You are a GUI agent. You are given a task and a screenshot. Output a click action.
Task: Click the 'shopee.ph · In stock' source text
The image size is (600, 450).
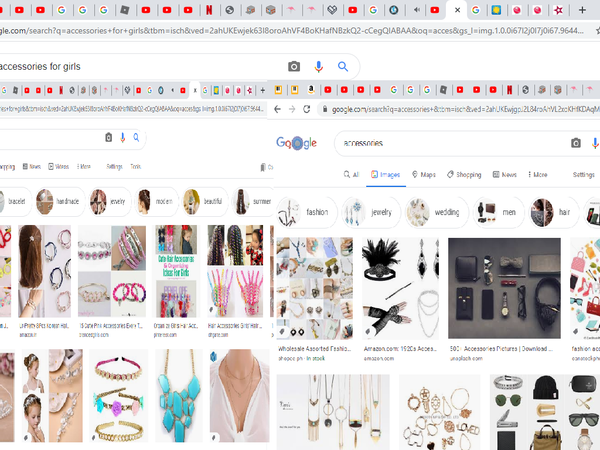point(301,359)
